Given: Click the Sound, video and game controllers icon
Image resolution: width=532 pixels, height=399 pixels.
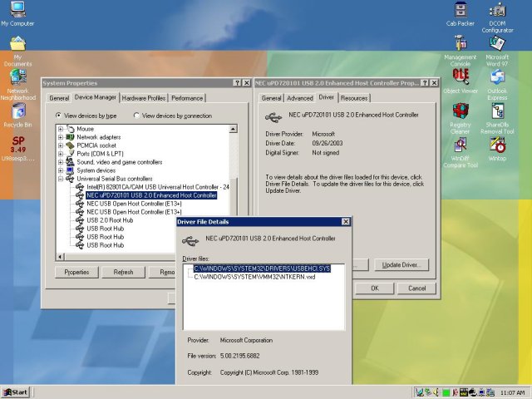Looking at the screenshot, I should pos(70,162).
